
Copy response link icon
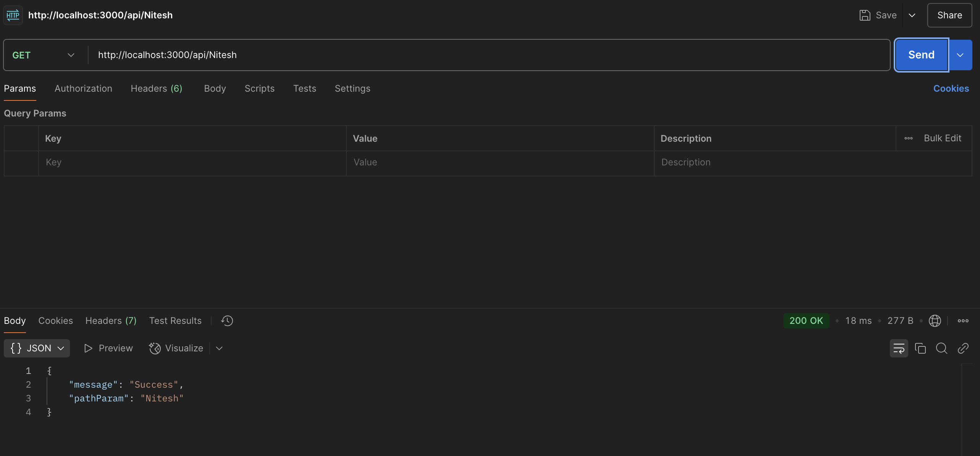[x=963, y=348]
